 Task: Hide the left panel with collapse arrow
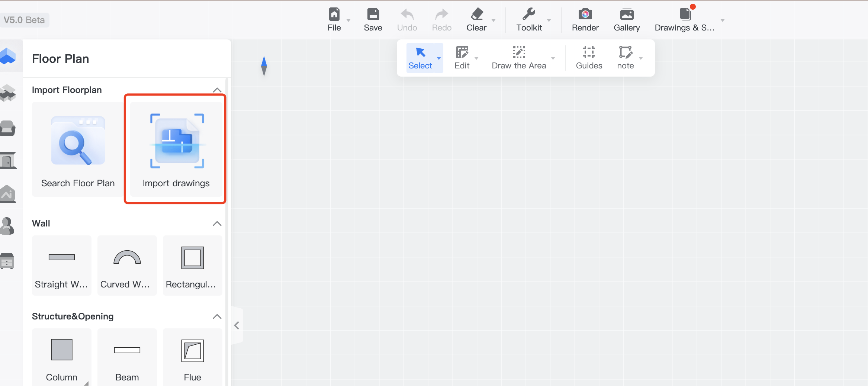point(237,325)
